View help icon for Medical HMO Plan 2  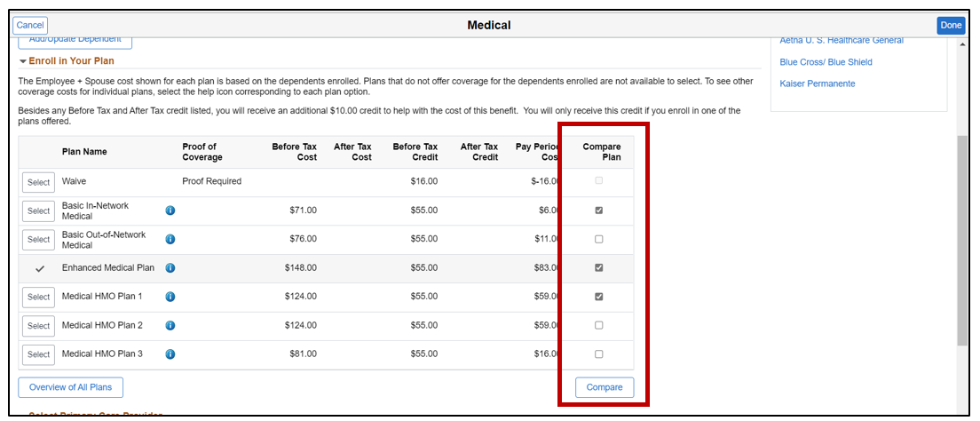pos(170,325)
